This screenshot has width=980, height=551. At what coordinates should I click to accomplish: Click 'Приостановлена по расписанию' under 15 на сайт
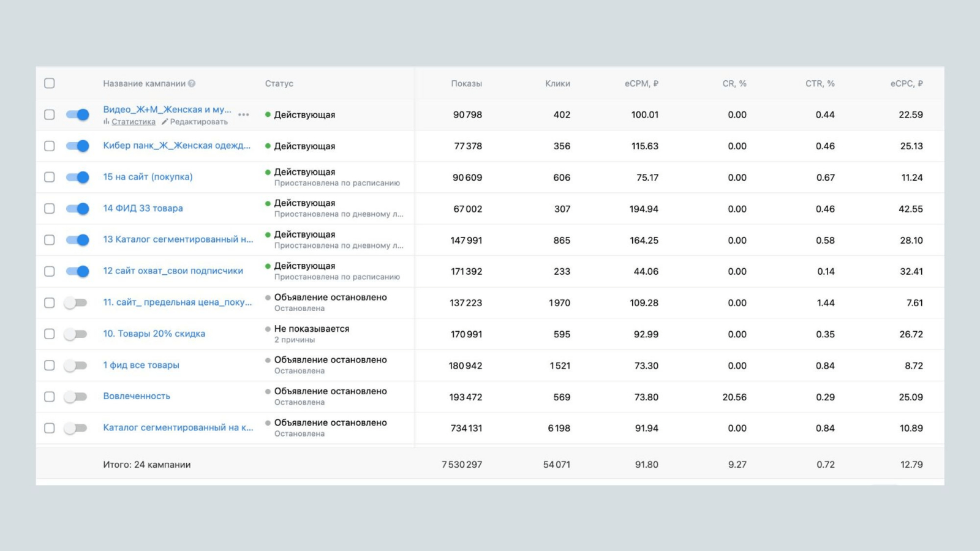click(337, 183)
